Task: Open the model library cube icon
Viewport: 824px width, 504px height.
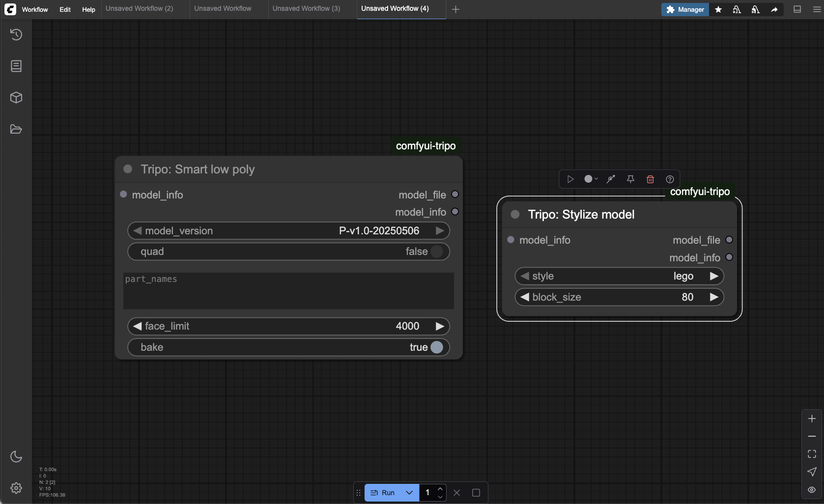Action: pos(16,98)
